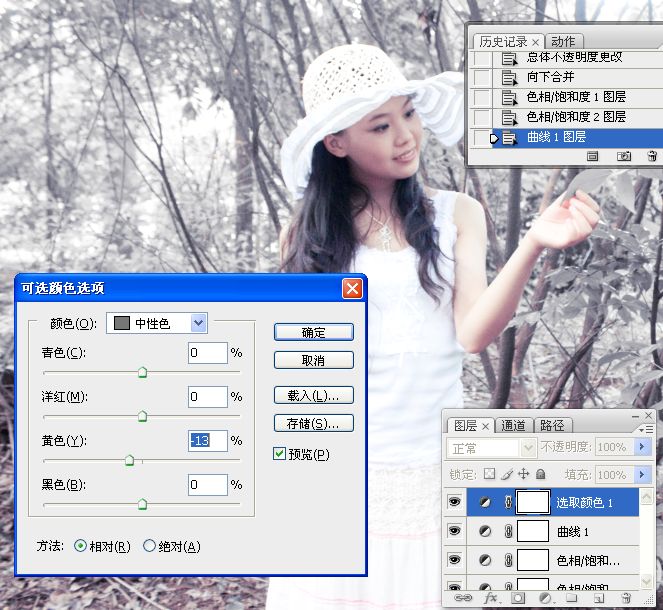Click lock image pixels brush icon
Image resolution: width=663 pixels, height=610 pixels.
(x=507, y=474)
